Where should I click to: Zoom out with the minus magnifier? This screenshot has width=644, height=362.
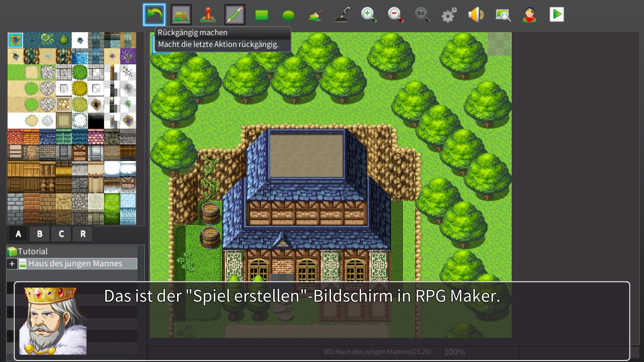(x=396, y=15)
